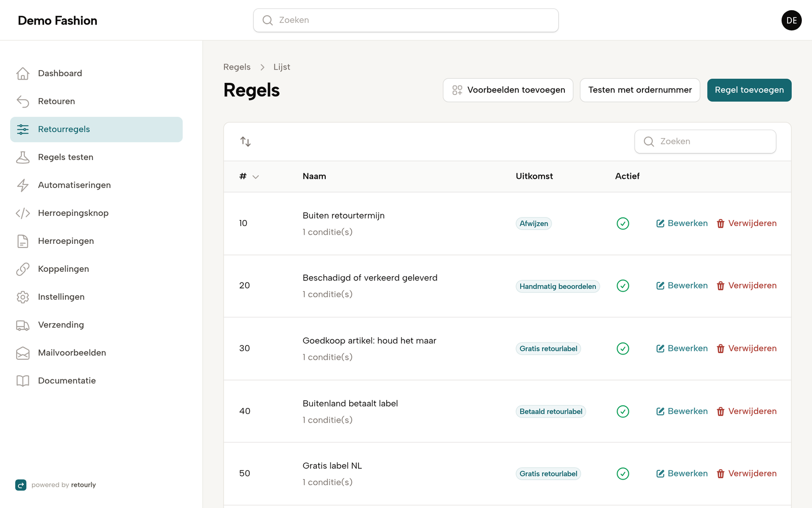Click the Afwijzen outcome badge
This screenshot has width=812, height=508.
click(534, 224)
